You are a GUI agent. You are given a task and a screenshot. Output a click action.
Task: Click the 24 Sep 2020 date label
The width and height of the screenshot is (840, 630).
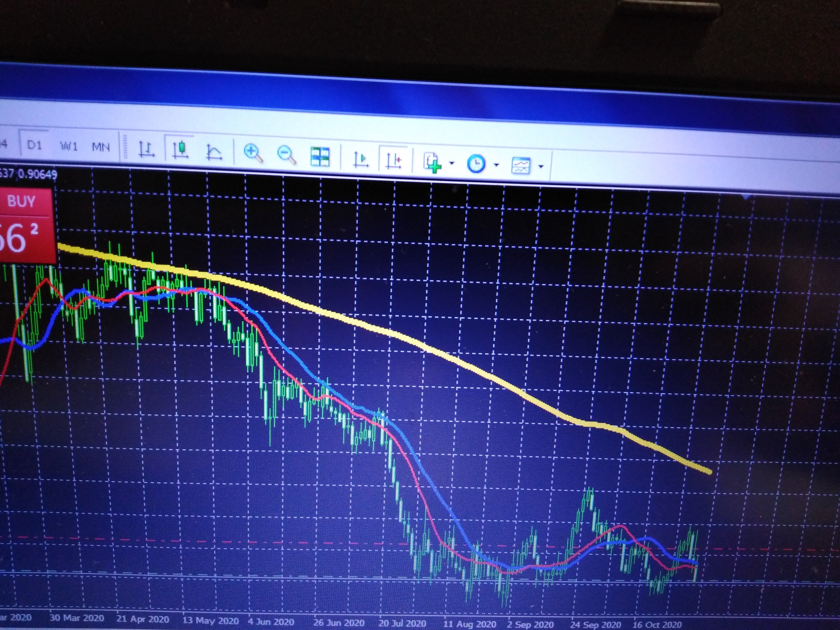596,625
